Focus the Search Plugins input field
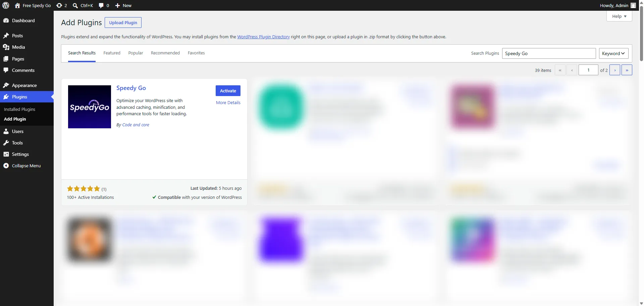The height and width of the screenshot is (306, 644). (549, 53)
